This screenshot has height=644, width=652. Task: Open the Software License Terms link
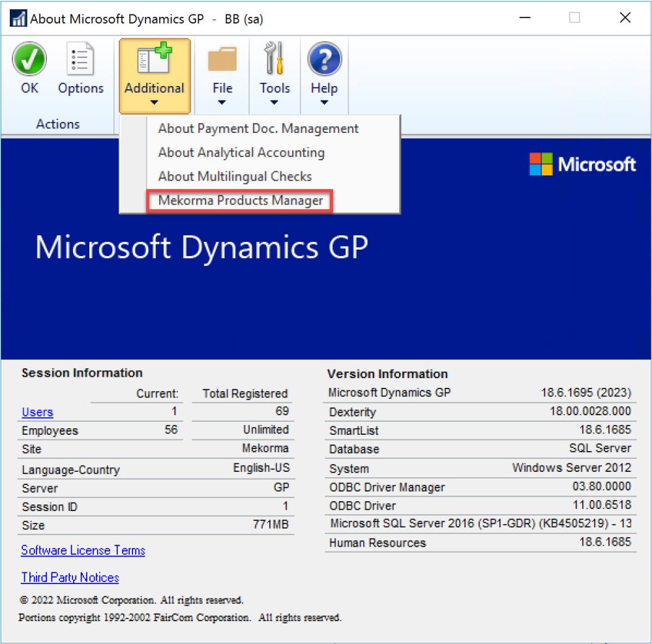pyautogui.click(x=83, y=550)
